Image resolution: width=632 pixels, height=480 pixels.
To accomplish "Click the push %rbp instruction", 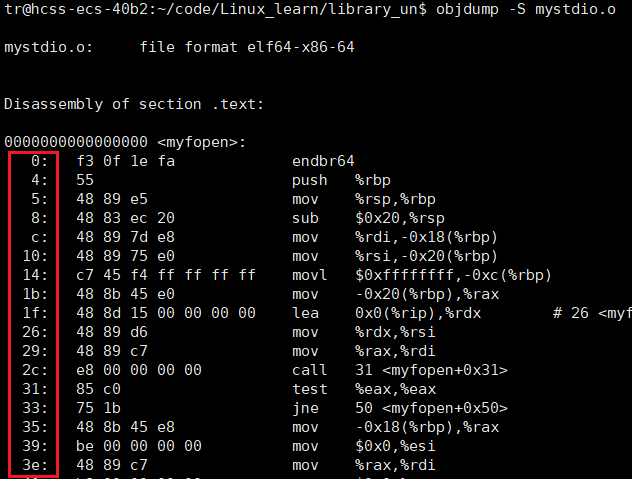I will click(x=341, y=180).
